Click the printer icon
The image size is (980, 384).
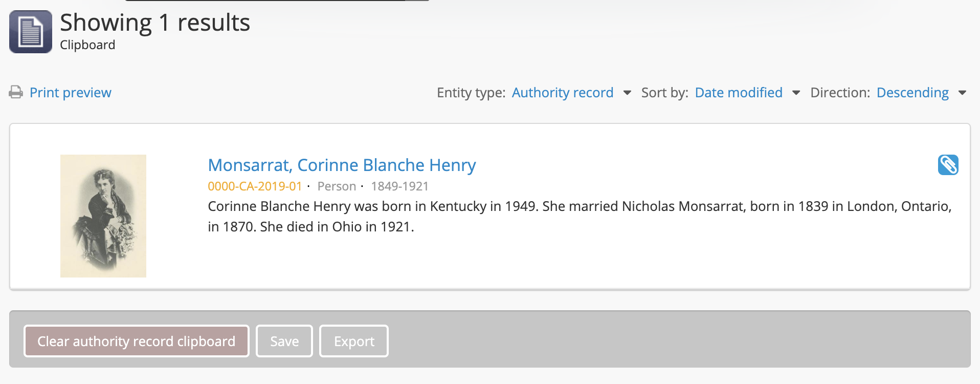(16, 92)
